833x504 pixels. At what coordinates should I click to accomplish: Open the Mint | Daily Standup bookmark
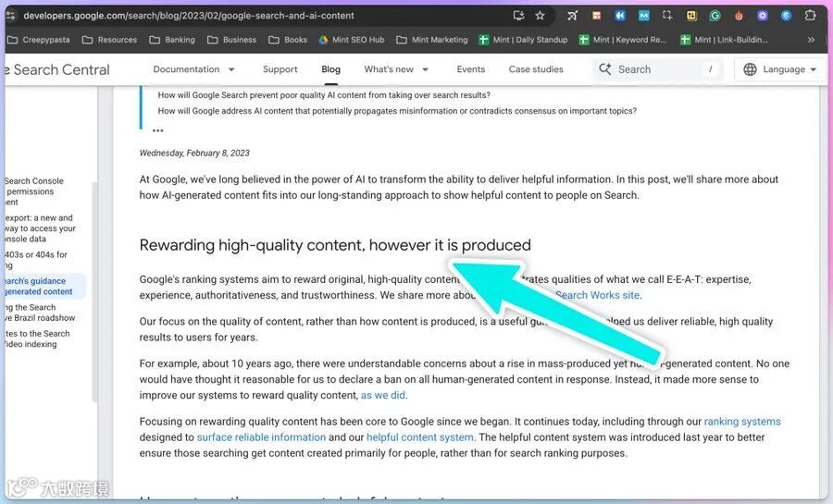[523, 40]
